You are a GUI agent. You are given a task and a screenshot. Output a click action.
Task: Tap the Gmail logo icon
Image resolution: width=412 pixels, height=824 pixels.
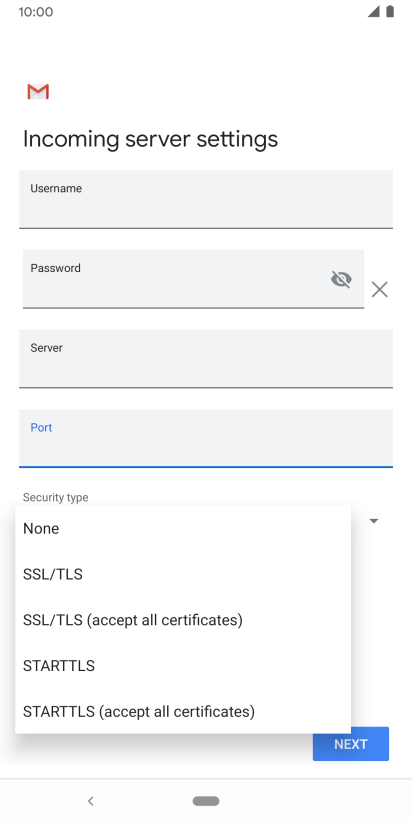pyautogui.click(x=38, y=91)
